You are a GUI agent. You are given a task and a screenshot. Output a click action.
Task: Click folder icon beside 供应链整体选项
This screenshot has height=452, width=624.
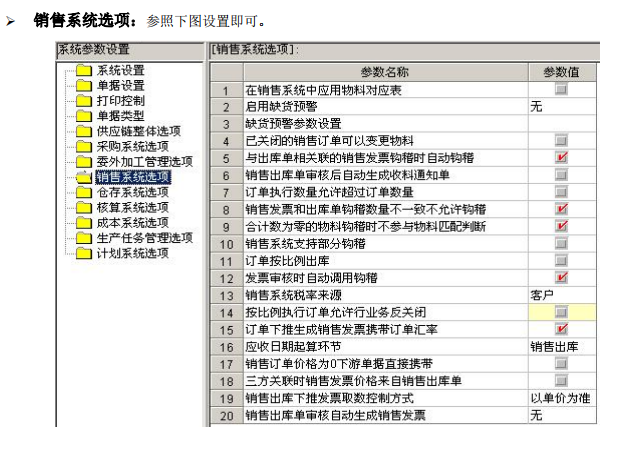84,131
